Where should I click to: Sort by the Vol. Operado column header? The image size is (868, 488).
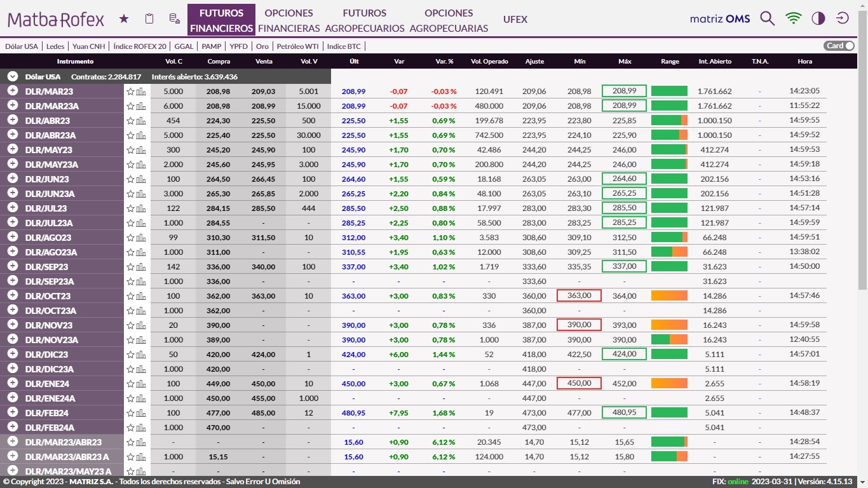(489, 62)
